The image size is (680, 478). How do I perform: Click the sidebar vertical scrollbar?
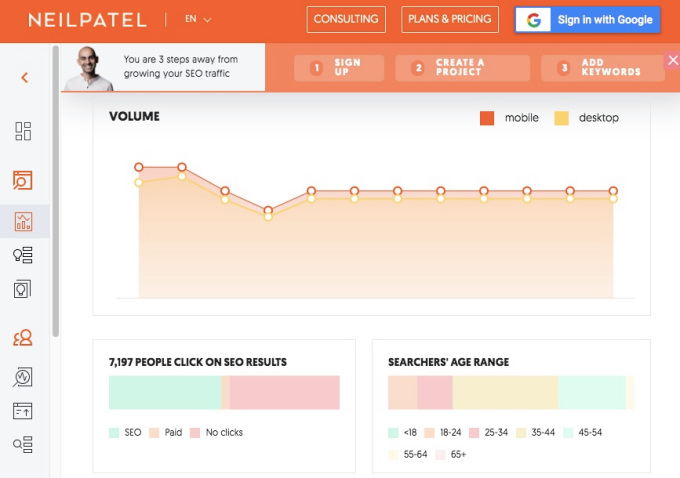(56, 191)
